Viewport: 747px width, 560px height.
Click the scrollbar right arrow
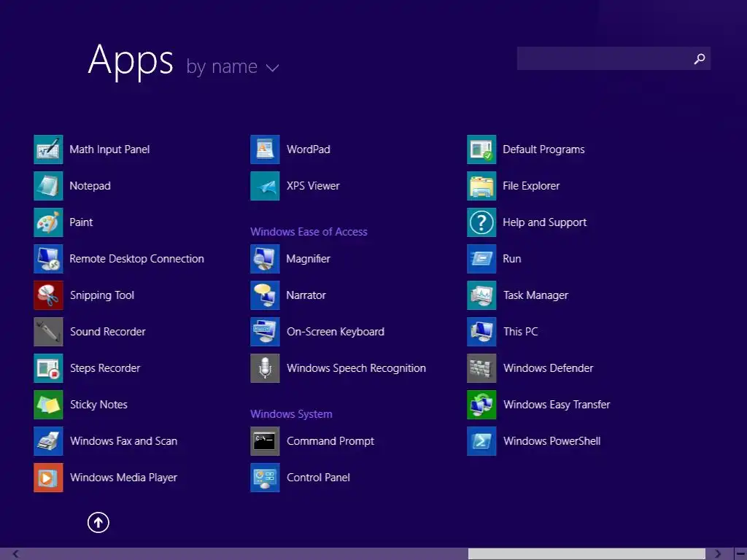pyautogui.click(x=718, y=554)
